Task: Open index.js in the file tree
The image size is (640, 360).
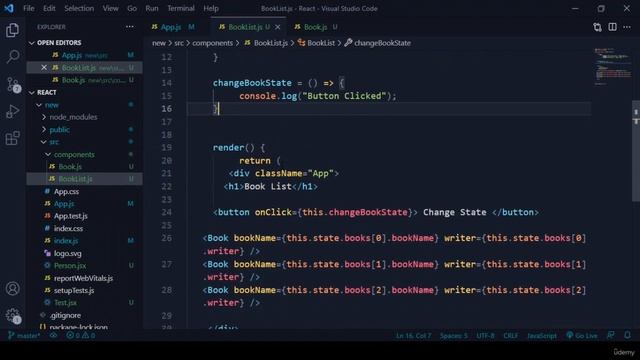Action: coord(85,241)
